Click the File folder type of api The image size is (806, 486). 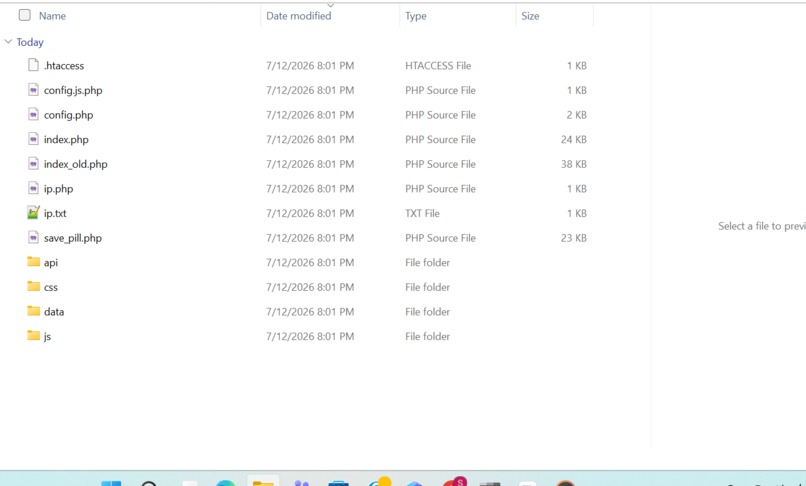[427, 263]
